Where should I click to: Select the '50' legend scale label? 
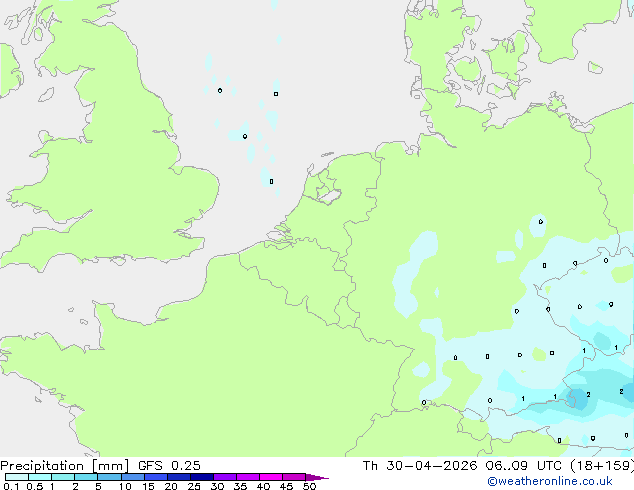click(x=309, y=486)
